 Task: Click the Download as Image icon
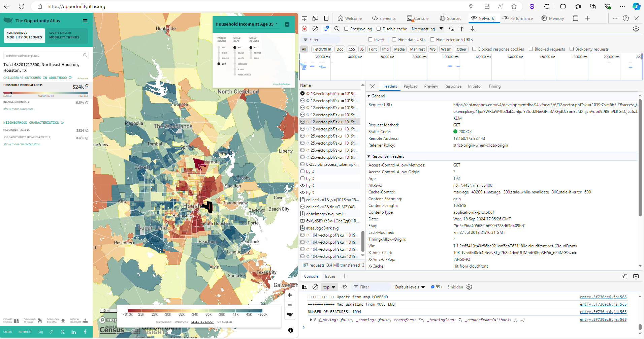pyautogui.click(x=39, y=320)
